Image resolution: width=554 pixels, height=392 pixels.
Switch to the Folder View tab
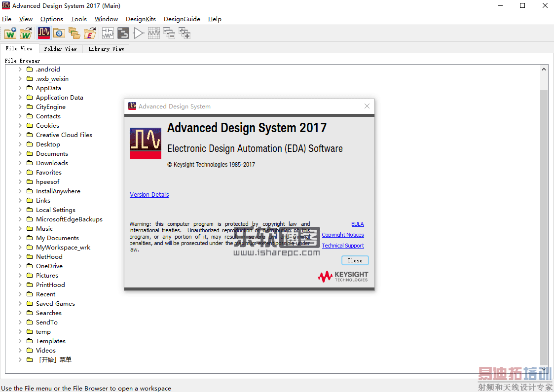60,49
